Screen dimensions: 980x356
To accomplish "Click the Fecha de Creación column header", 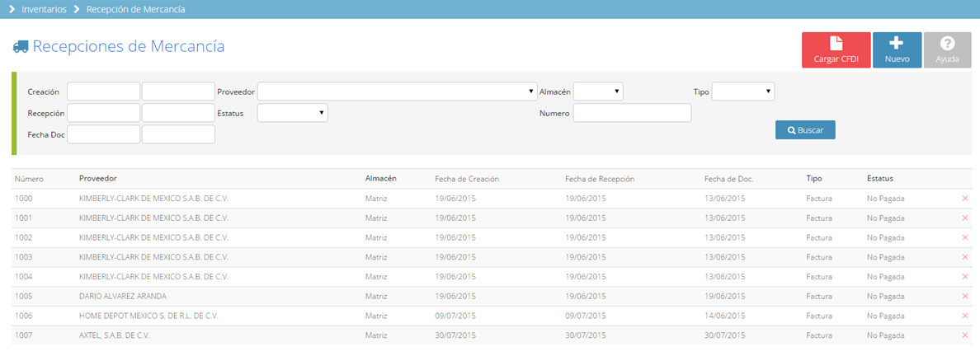I will pos(467,179).
